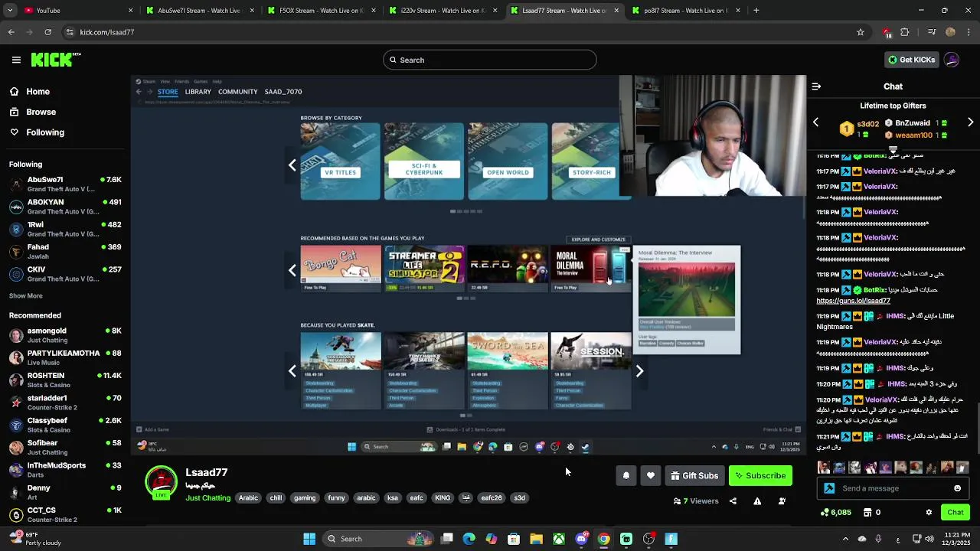Screen dimensions: 980x551
Task: Click the Gift Subs button
Action: point(694,475)
